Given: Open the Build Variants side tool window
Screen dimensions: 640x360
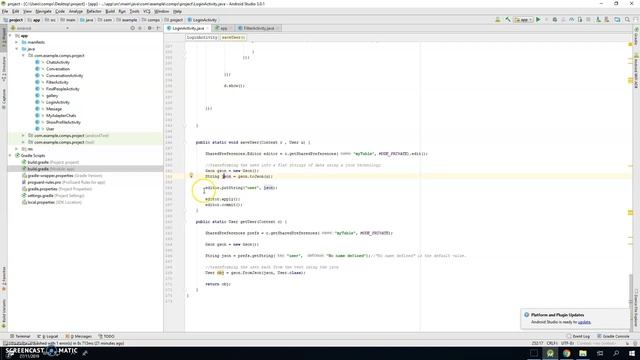Looking at the screenshot, I should click(x=4, y=313).
